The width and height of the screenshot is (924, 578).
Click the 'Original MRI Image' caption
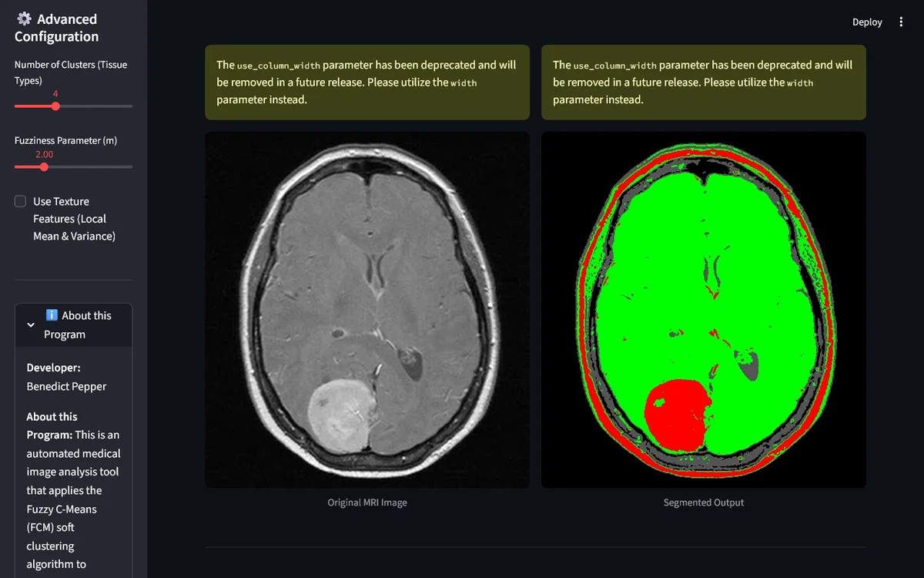(x=367, y=502)
